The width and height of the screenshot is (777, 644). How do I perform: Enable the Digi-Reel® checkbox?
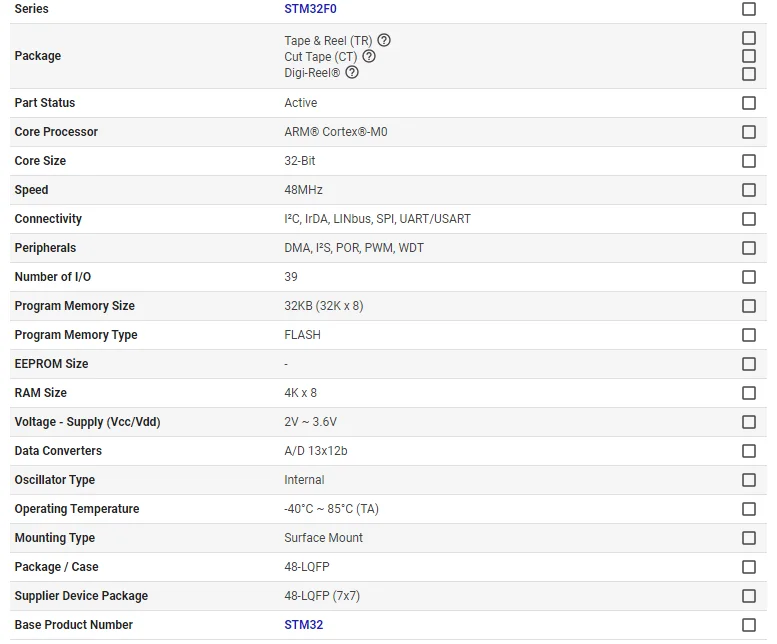749,74
